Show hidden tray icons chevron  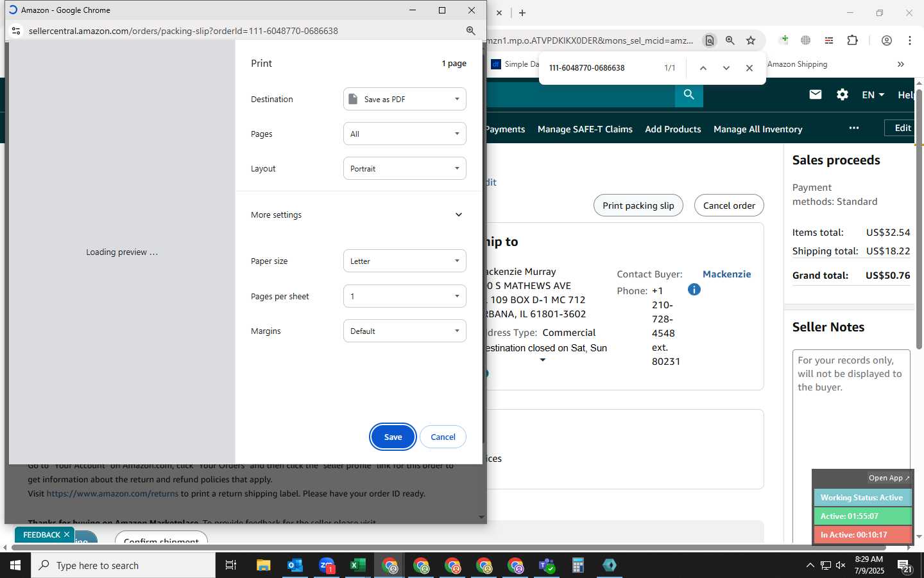810,565
